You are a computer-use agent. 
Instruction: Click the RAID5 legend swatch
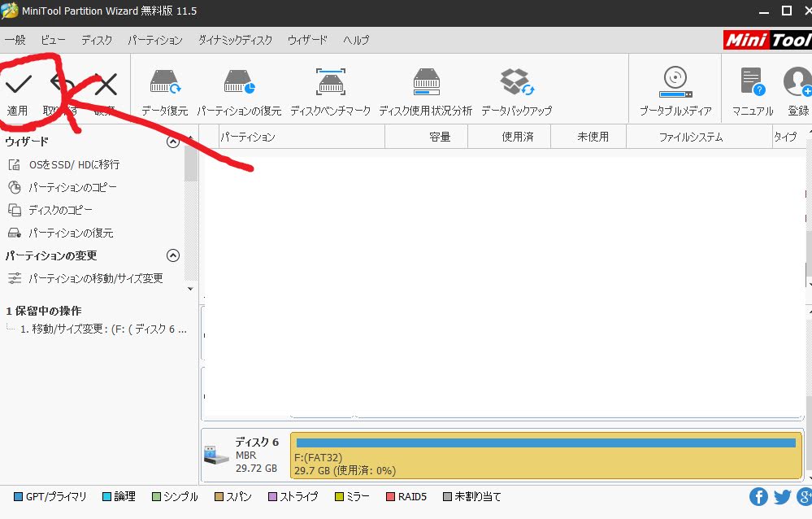point(390,497)
